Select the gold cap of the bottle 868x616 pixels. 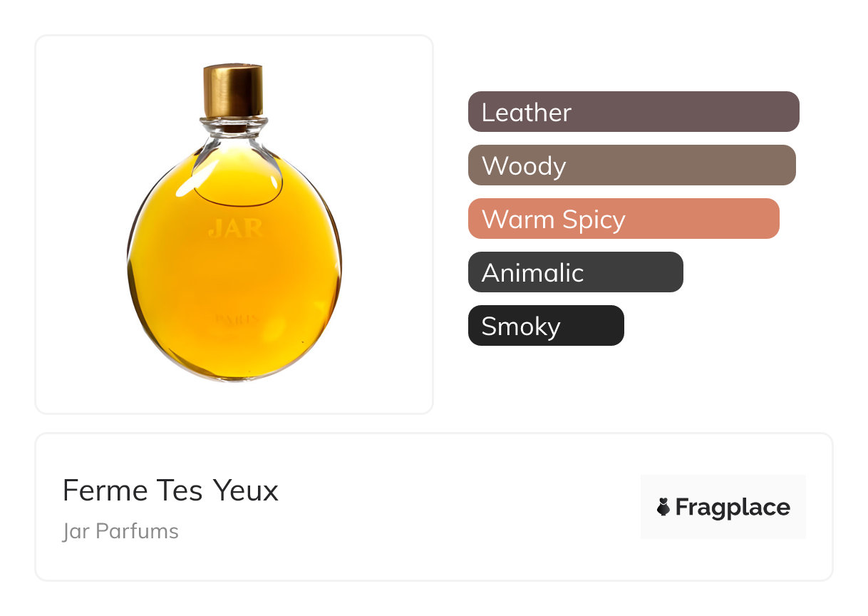tap(233, 91)
